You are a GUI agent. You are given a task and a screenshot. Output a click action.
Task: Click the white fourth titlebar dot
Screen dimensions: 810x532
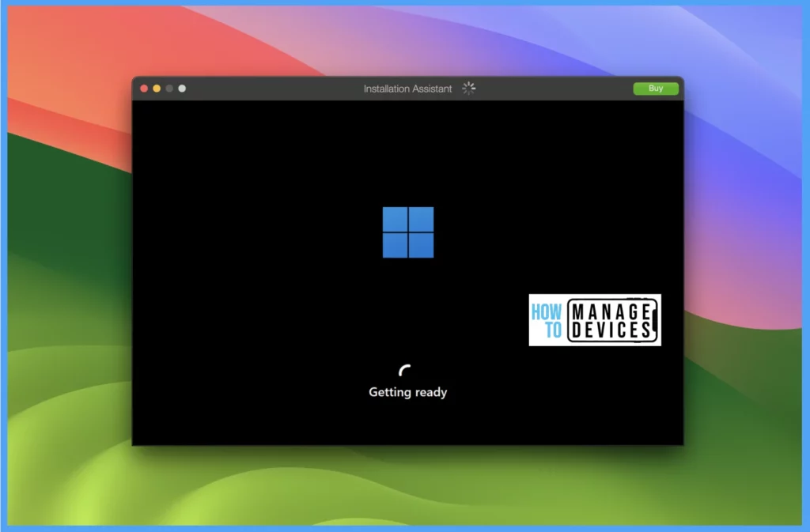[182, 89]
